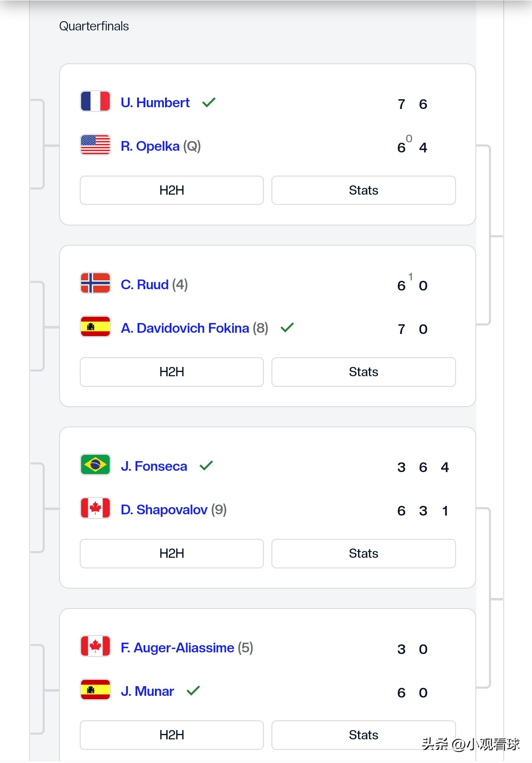Screen dimensions: 532x763
Task: Click the Spain flag beside Munar
Action: click(95, 690)
